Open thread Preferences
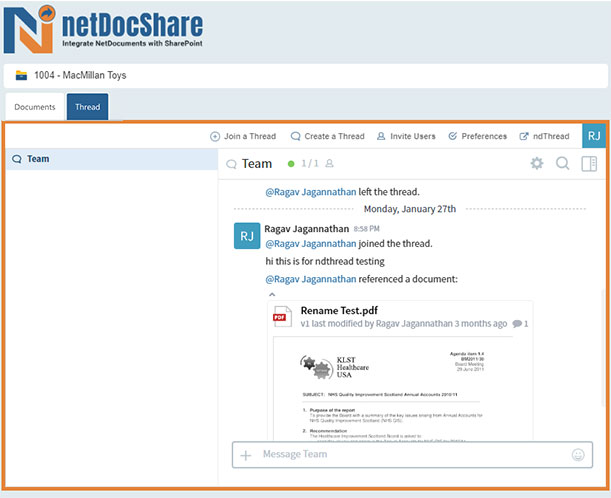Screen dimensions: 611x498 (478, 136)
